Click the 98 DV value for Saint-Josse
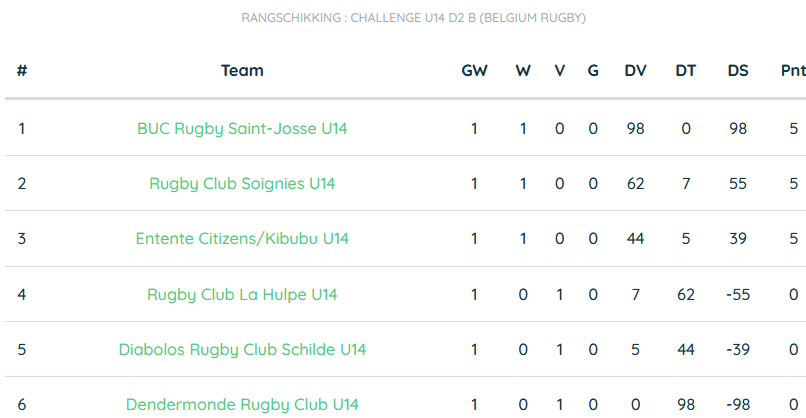This screenshot has width=806, height=418. point(635,129)
